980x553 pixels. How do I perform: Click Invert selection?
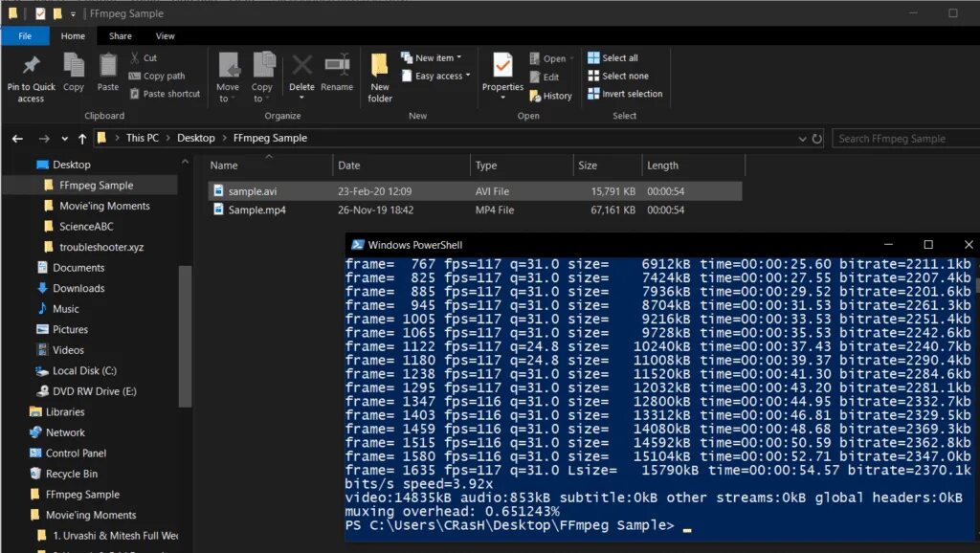(x=625, y=94)
